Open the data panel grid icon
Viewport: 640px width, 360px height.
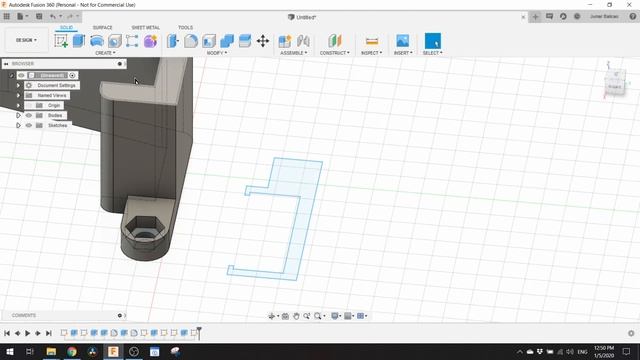7,16
